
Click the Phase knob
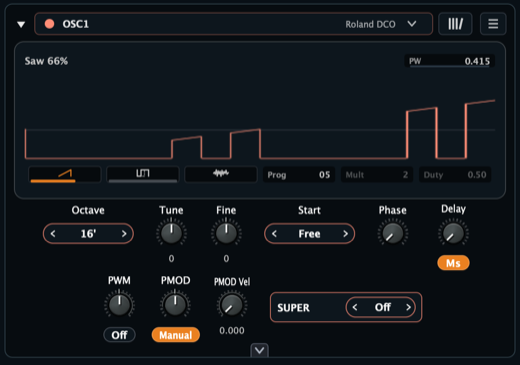393,233
